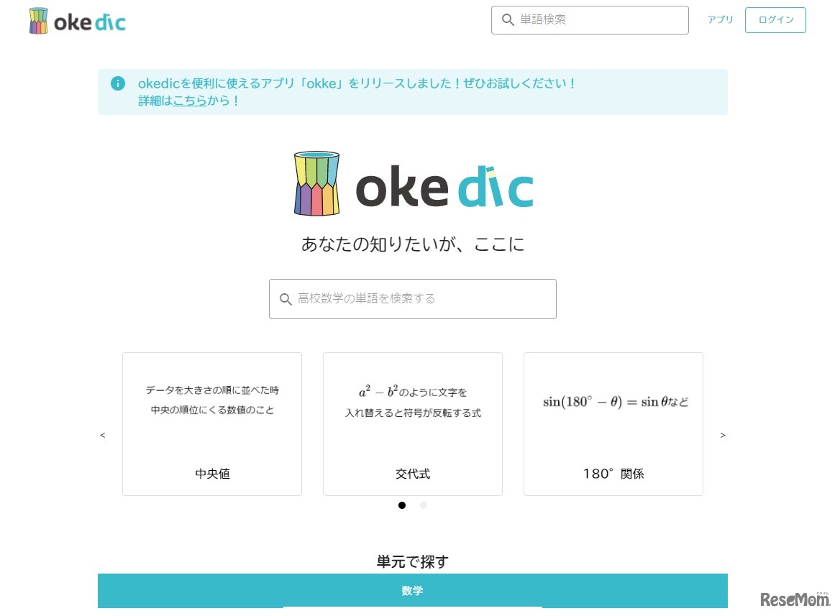The image size is (840, 616).
Task: Click the info icon in the announcement banner
Action: [118, 83]
